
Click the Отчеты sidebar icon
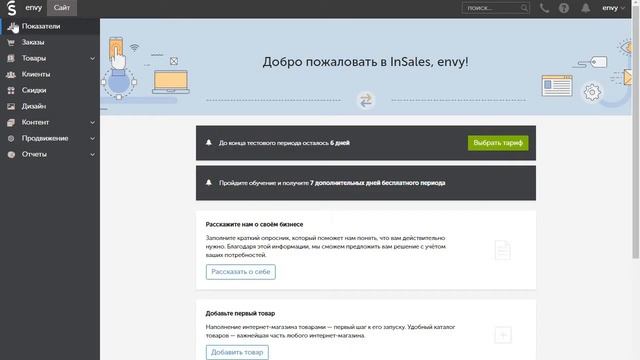coord(11,154)
